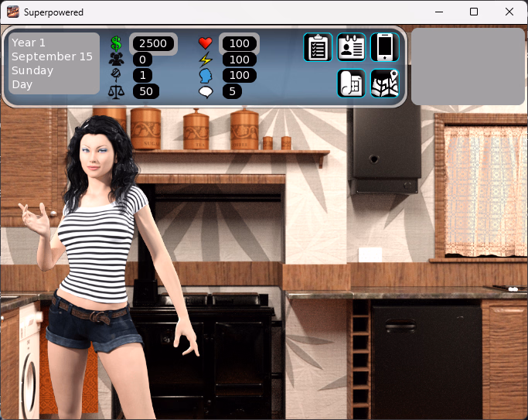The image size is (528, 420).
Task: Minimize the Superpowered window
Action: click(x=438, y=12)
